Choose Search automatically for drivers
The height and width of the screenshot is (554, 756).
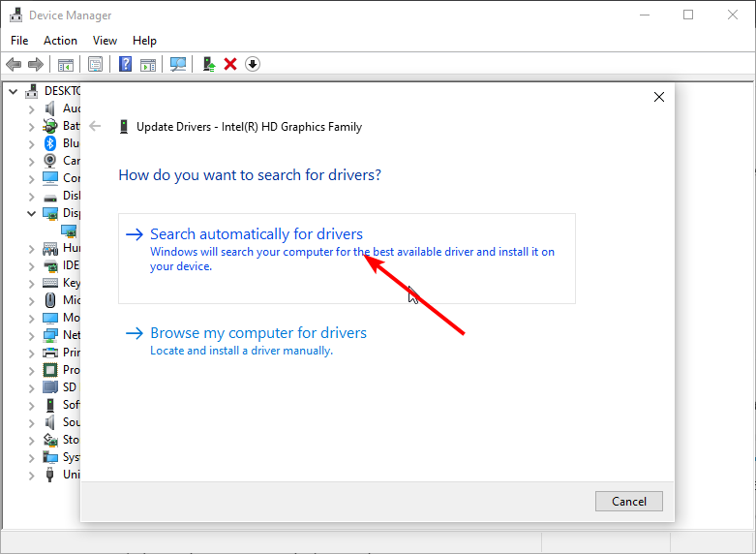(x=347, y=259)
